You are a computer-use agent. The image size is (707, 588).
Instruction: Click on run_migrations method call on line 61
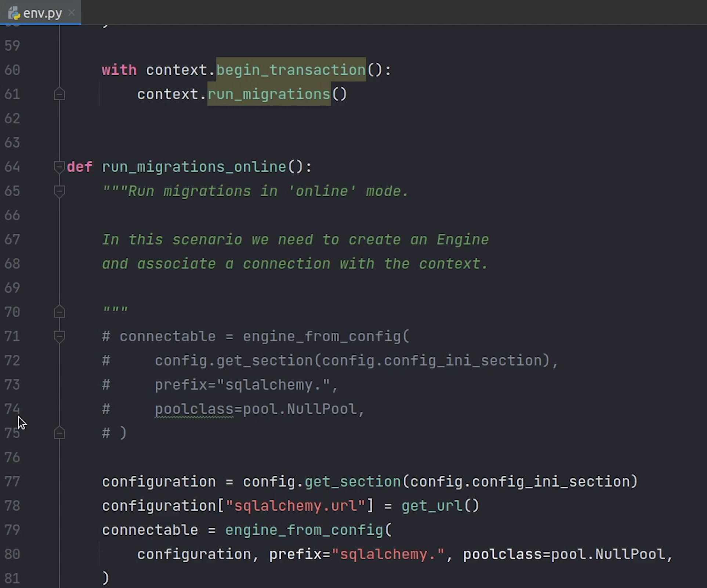[x=269, y=94]
